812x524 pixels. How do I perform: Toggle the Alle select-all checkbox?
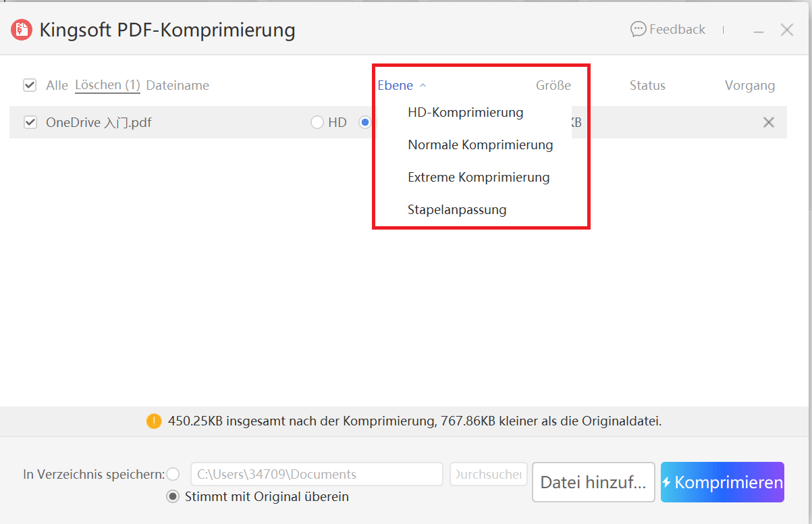coord(30,85)
